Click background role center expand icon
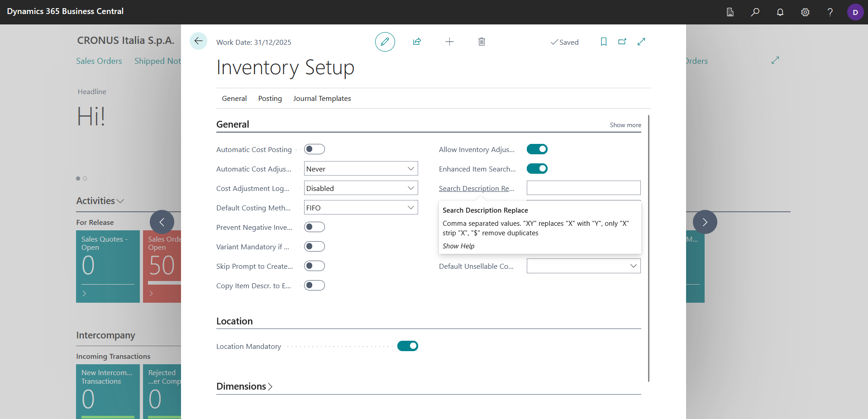Image resolution: width=868 pixels, height=419 pixels. tap(775, 60)
